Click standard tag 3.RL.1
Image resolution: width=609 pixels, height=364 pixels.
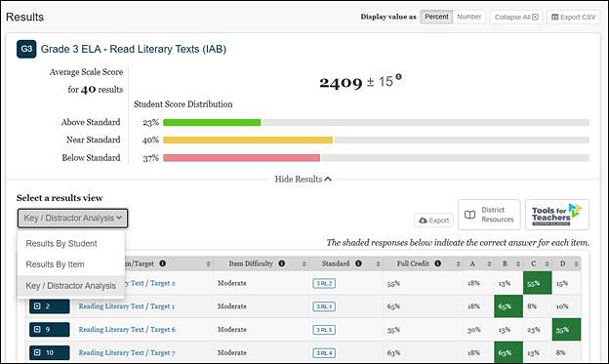324,306
